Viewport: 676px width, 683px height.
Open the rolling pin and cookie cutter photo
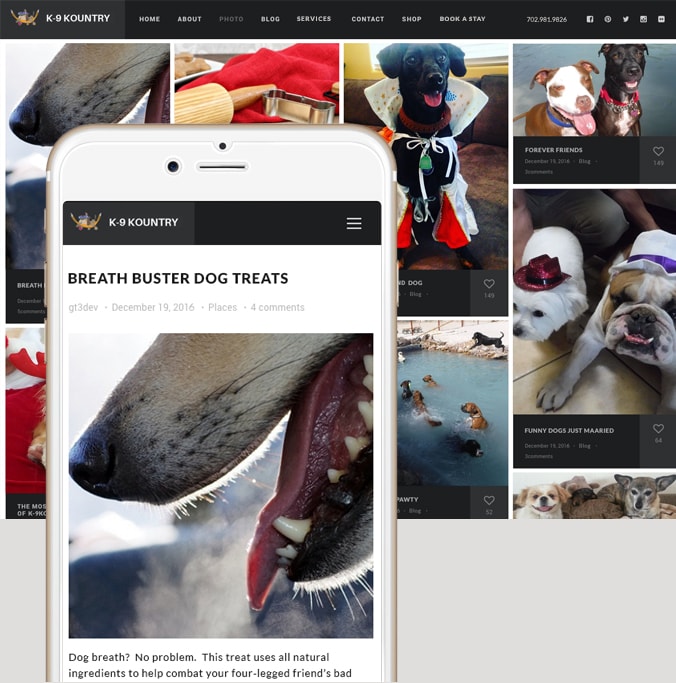pos(257,83)
